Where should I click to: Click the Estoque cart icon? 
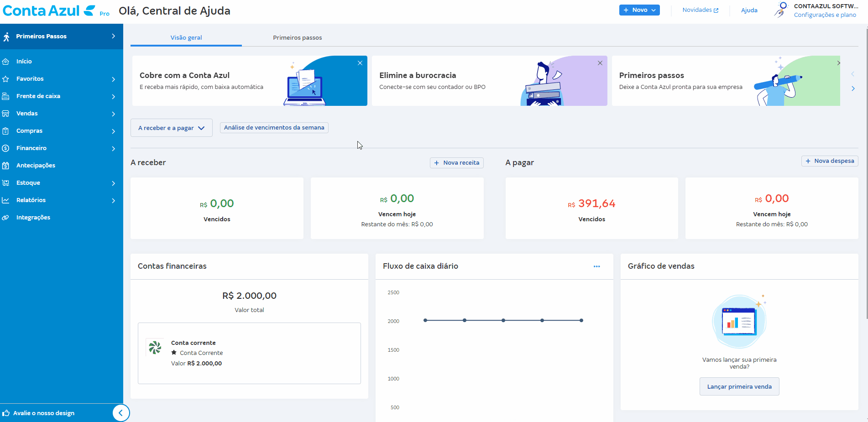click(6, 183)
